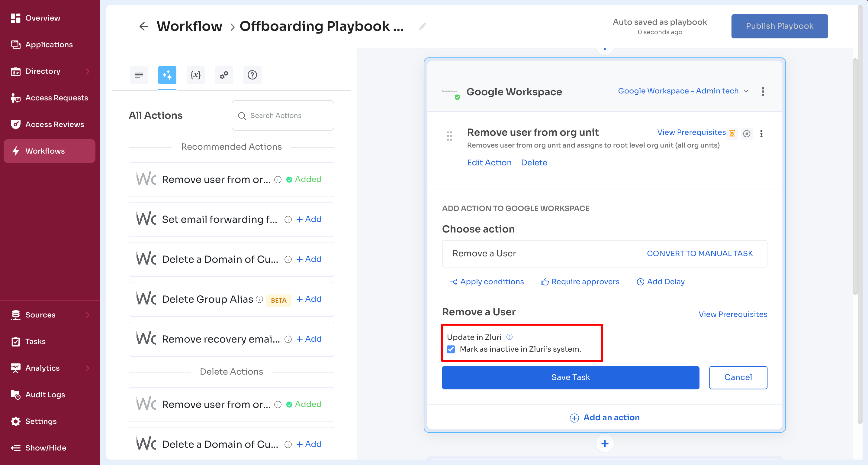The height and width of the screenshot is (465, 868).
Task: Open Audit Logs from the sidebar
Action: click(x=45, y=395)
